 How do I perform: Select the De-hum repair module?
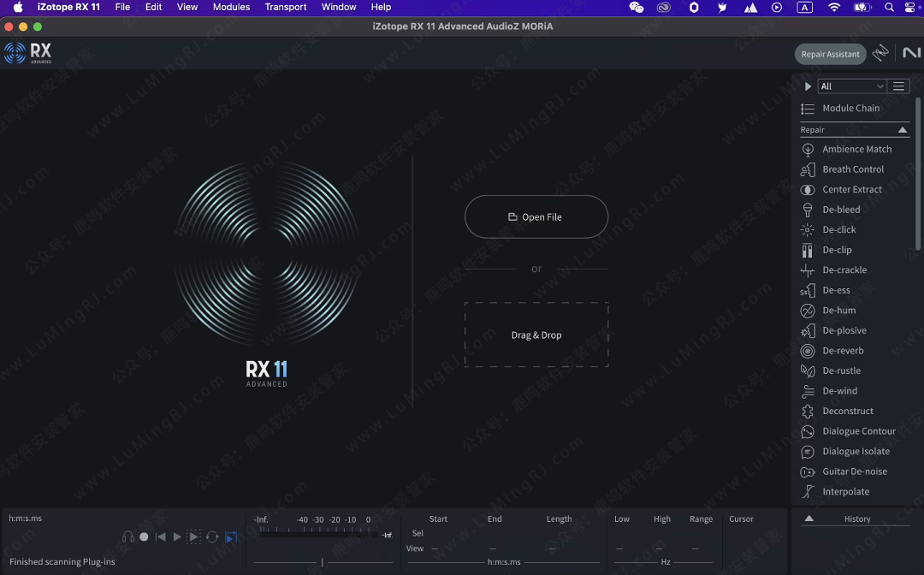[838, 311]
